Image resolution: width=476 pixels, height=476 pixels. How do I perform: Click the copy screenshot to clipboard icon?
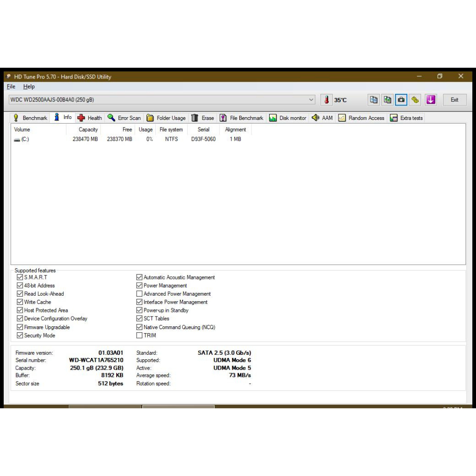(388, 99)
